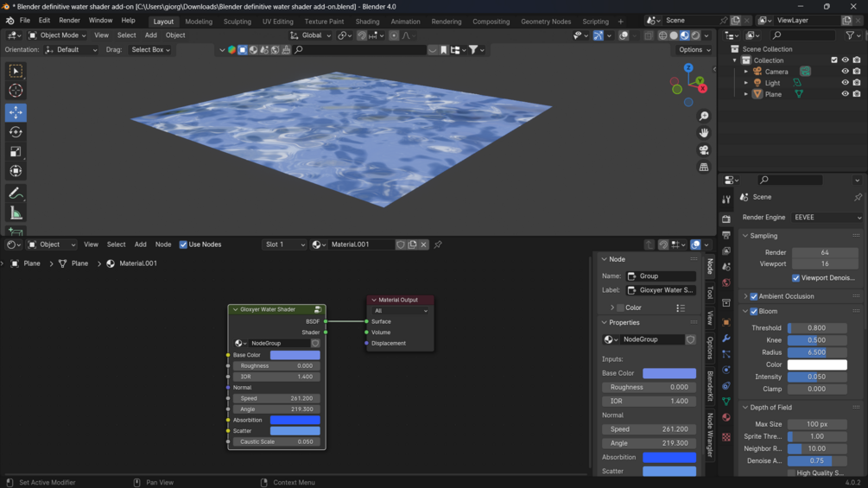Enable High Quality Slight Defocus checkbox
The width and height of the screenshot is (868, 488).
pyautogui.click(x=792, y=473)
